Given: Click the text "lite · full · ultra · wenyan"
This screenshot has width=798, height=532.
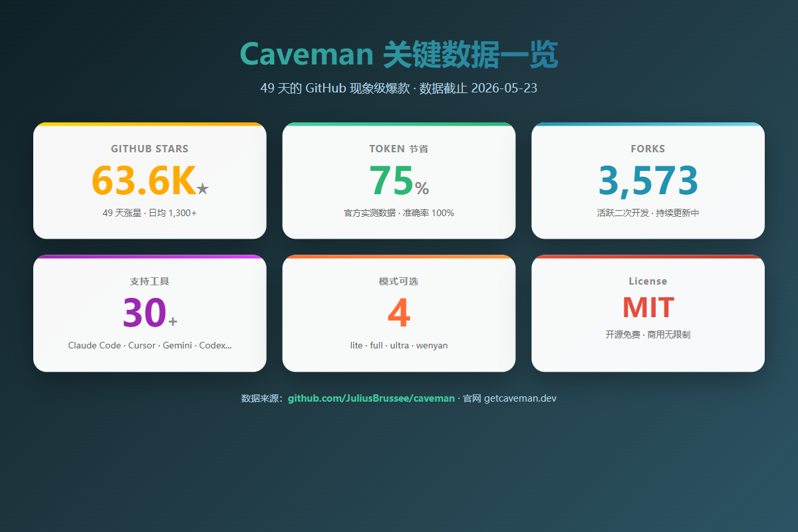Looking at the screenshot, I should point(399,345).
